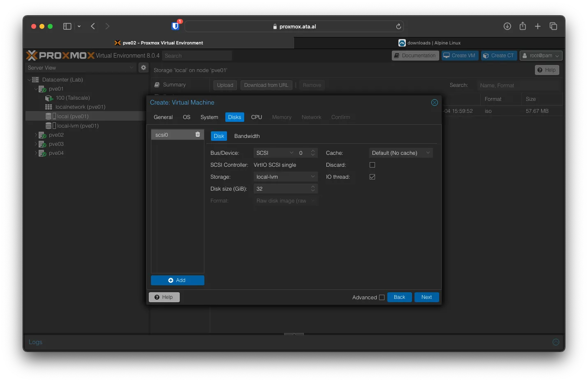
Task: Toggle the Safari sidebar
Action: point(67,26)
